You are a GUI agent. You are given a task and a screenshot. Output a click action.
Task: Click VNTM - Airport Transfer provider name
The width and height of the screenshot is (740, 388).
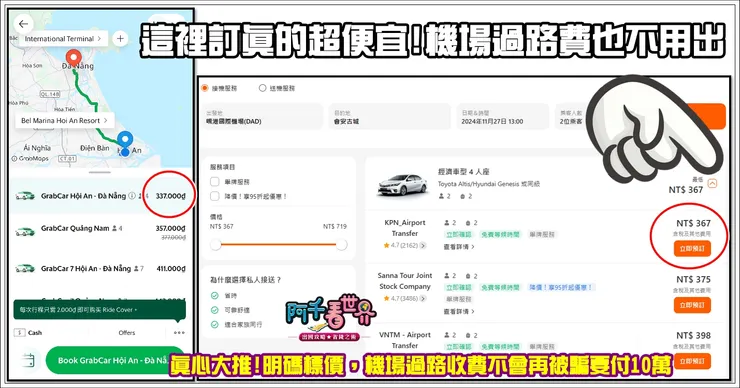pyautogui.click(x=405, y=340)
